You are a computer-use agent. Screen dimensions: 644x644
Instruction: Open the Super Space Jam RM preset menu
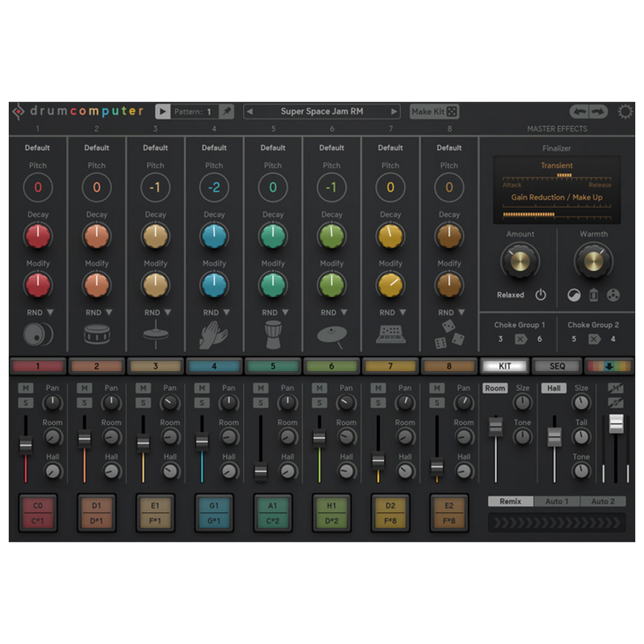[322, 111]
